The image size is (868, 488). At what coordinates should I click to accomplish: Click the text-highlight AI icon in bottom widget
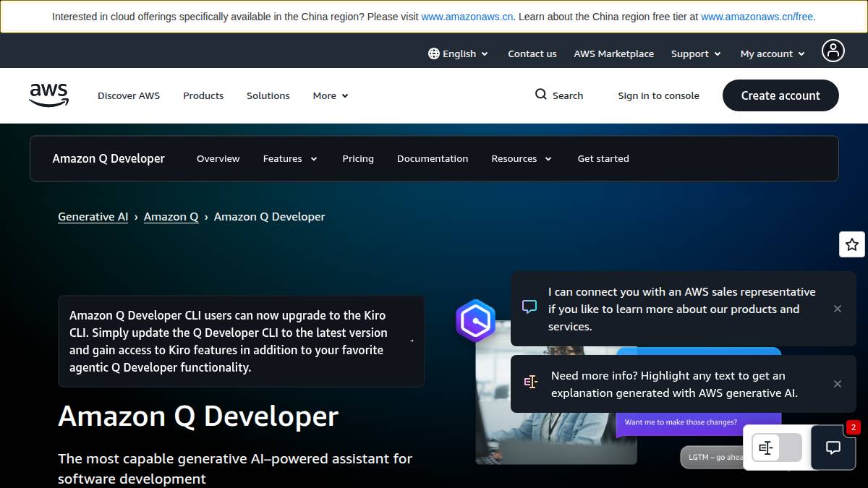766,448
